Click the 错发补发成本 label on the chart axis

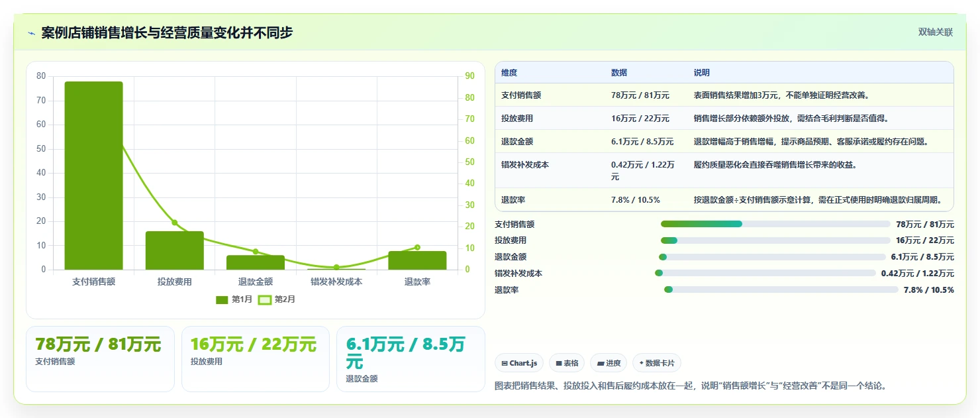click(336, 282)
